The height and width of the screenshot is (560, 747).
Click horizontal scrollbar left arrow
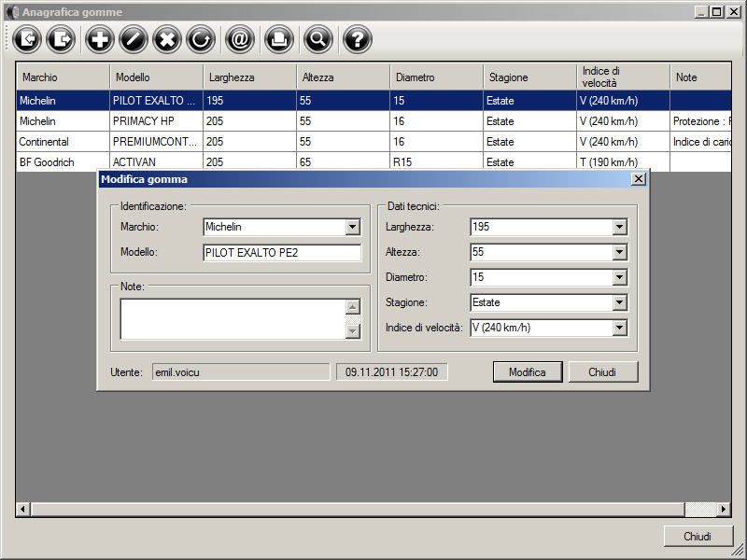pyautogui.click(x=22, y=509)
